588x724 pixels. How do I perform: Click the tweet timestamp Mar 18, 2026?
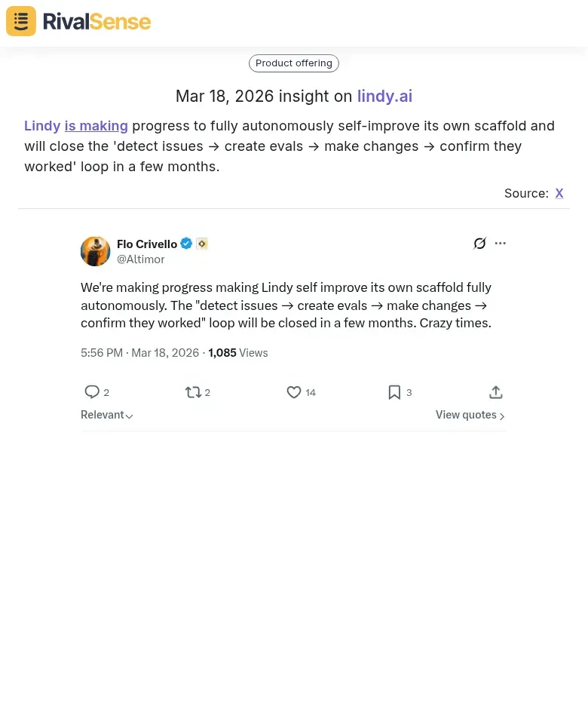165,353
